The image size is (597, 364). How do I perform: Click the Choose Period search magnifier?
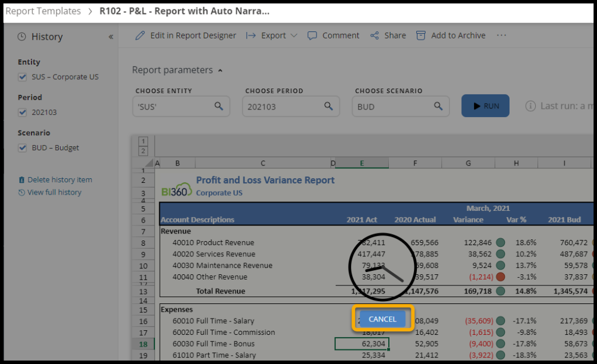point(329,106)
